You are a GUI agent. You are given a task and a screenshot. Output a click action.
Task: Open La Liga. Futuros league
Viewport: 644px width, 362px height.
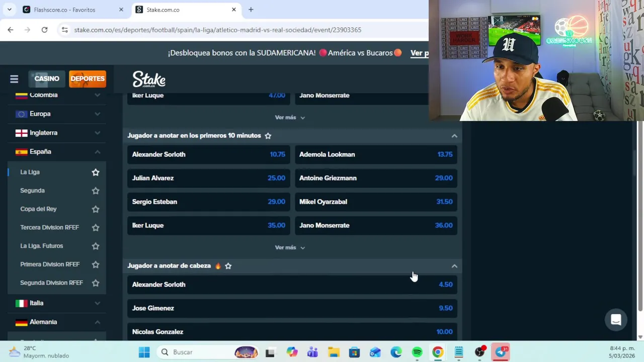coord(41,246)
